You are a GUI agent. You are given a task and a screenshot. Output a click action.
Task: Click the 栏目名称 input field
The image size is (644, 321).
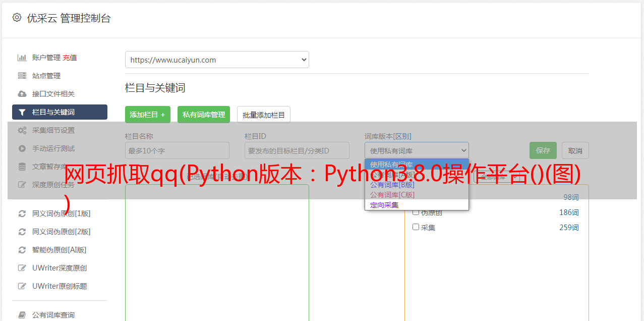(x=177, y=150)
